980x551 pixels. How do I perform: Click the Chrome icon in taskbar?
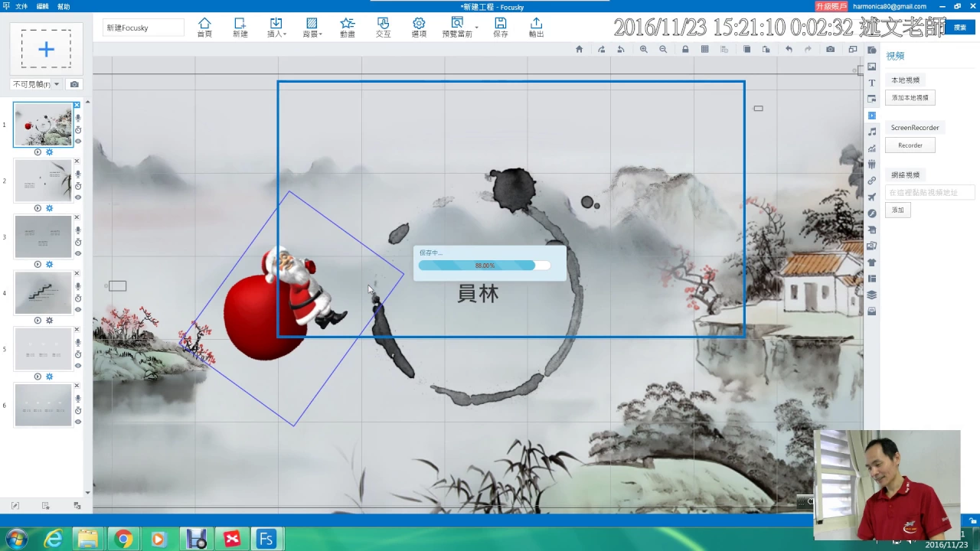click(x=123, y=539)
